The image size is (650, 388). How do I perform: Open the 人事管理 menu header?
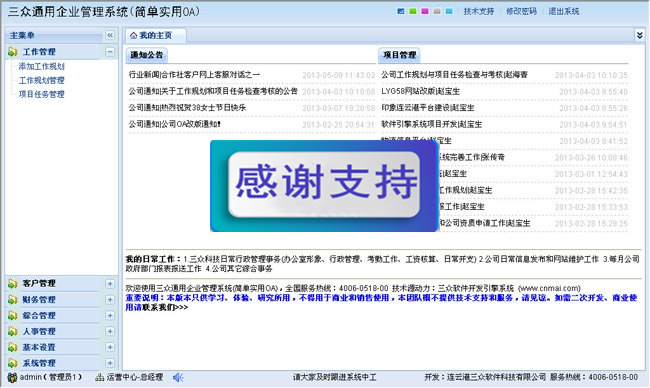point(61,331)
